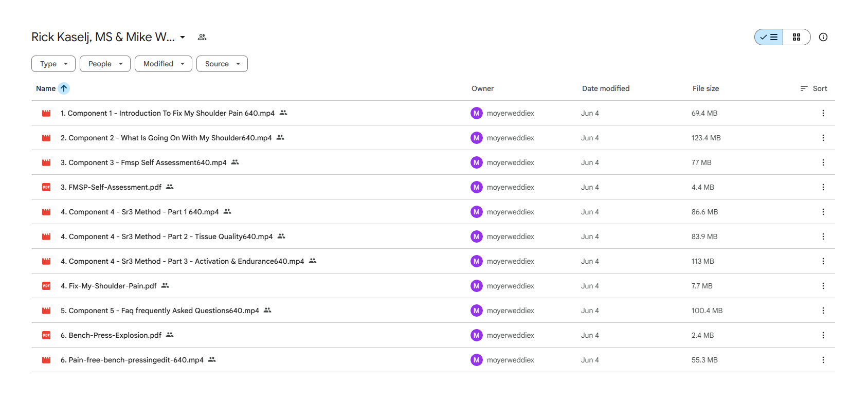Expand the Type filter dropdown
868x401 pixels.
(53, 64)
